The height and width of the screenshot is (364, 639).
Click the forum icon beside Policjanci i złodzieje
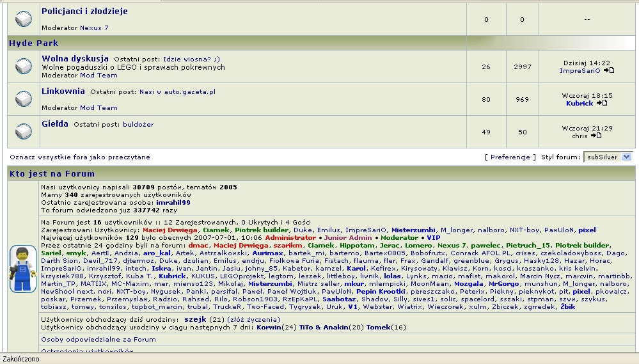coord(24,19)
